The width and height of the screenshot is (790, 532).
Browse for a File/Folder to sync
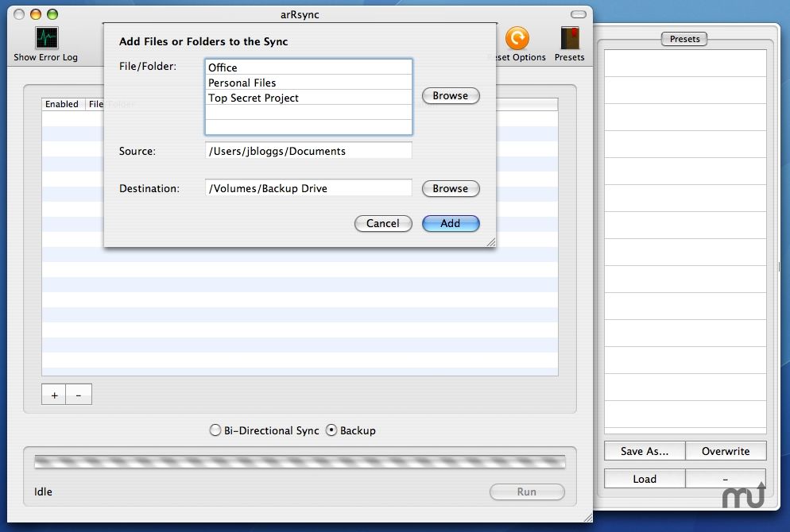450,95
